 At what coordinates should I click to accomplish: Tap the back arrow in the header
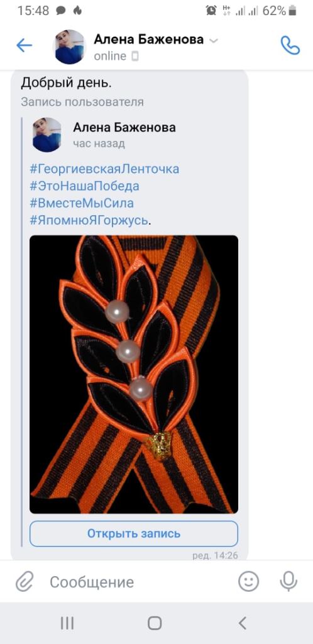coord(24,45)
